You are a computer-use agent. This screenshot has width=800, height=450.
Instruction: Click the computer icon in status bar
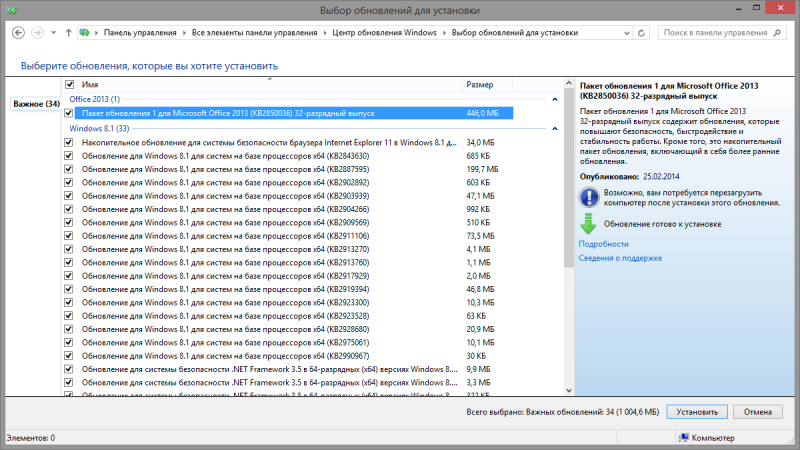point(684,438)
